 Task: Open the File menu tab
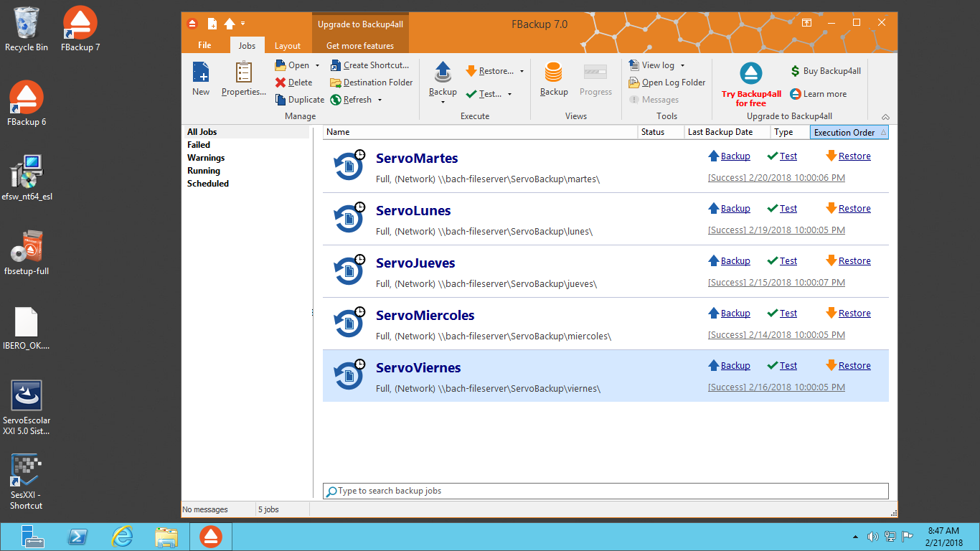click(204, 45)
